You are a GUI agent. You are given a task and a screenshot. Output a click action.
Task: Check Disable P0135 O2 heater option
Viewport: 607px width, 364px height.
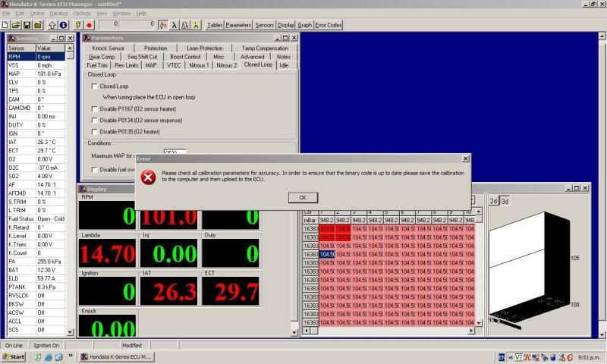point(95,131)
